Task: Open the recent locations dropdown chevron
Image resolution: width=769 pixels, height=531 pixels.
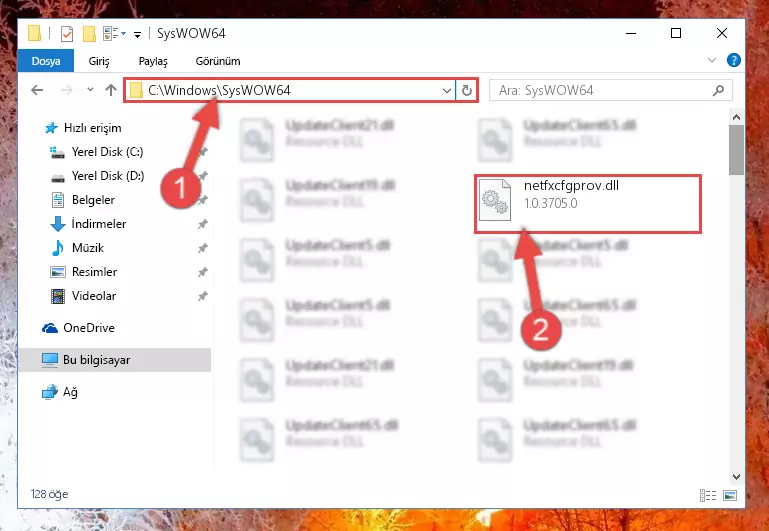Action: pyautogui.click(x=90, y=90)
